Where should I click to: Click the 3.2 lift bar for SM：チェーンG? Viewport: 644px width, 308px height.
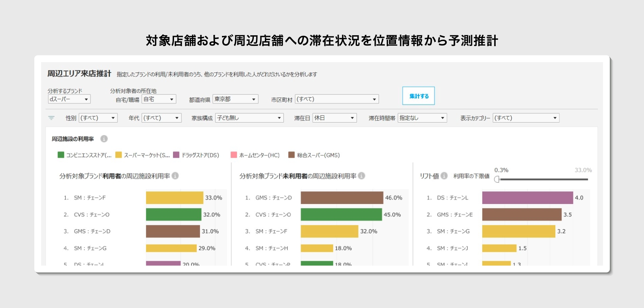click(519, 231)
